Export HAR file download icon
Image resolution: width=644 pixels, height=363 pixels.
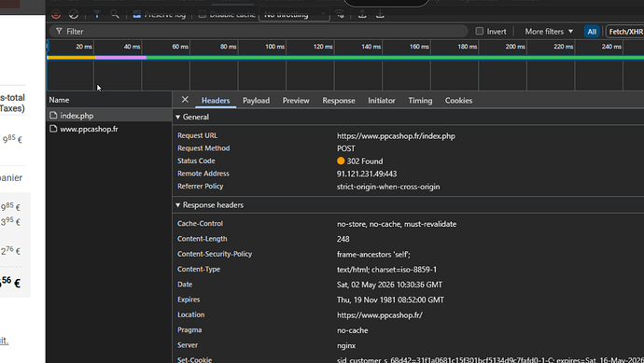[x=380, y=14]
